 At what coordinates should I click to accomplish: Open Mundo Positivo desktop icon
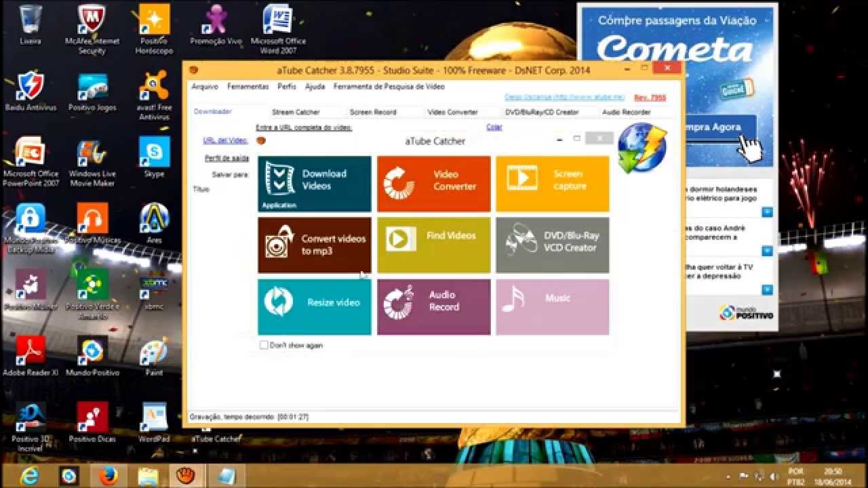tap(92, 357)
